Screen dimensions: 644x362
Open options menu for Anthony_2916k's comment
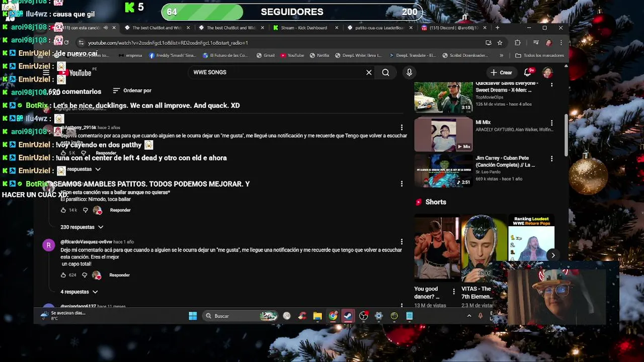(x=401, y=128)
